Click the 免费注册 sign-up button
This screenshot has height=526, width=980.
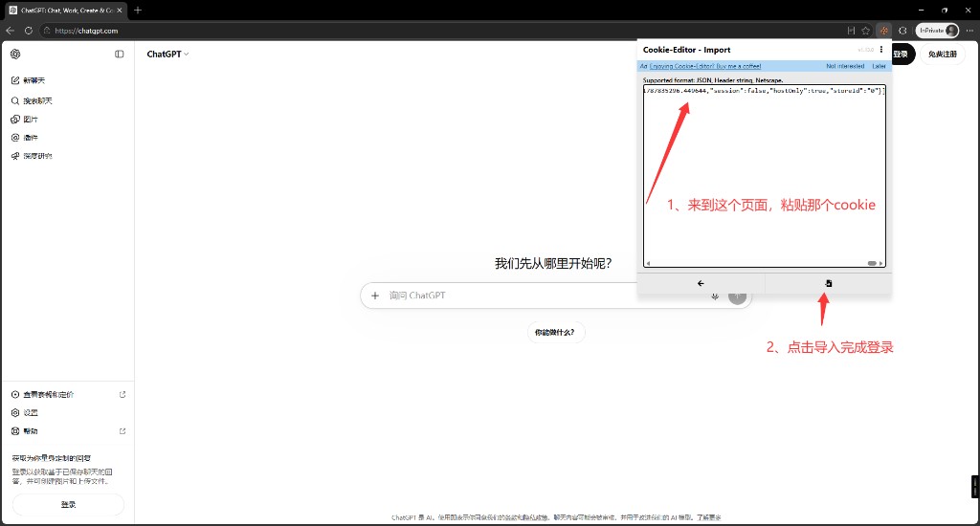(x=942, y=55)
